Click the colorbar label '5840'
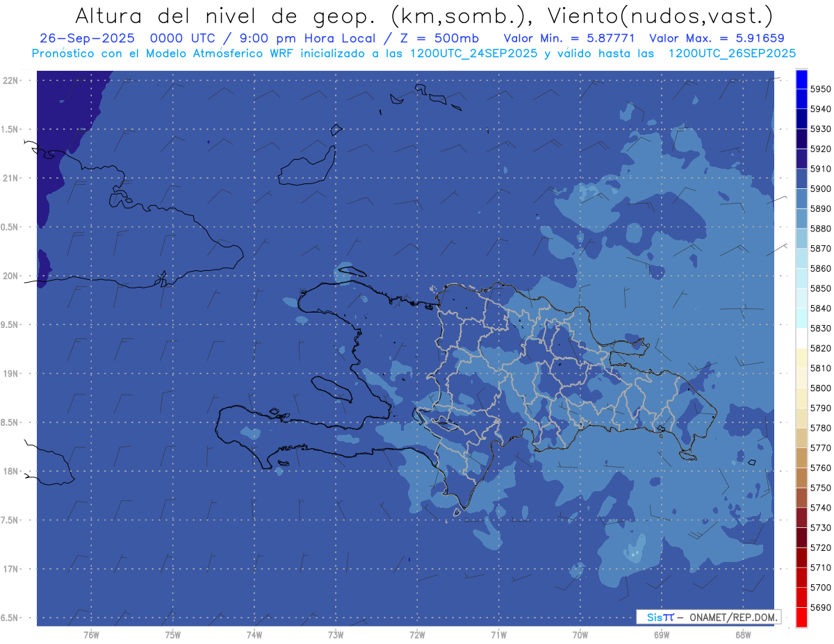 point(821,308)
